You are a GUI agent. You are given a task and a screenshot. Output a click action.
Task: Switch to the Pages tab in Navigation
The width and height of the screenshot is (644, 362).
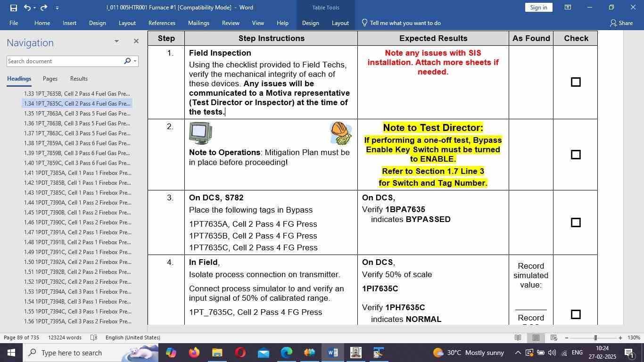[50, 79]
